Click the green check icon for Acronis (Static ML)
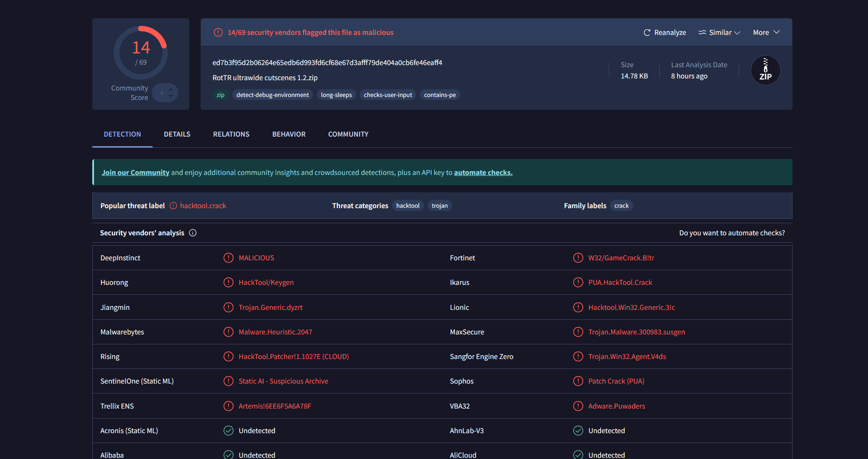 click(229, 431)
